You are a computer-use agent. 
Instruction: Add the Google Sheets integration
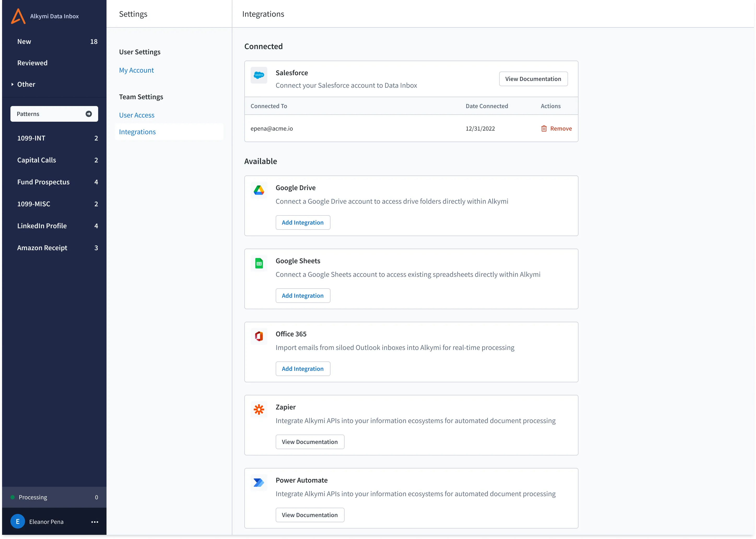click(303, 296)
